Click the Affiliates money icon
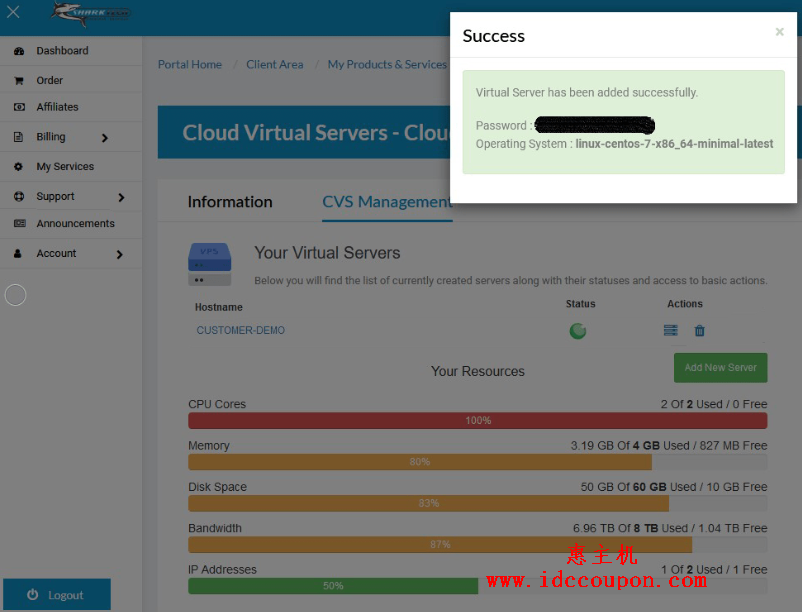 (19, 107)
